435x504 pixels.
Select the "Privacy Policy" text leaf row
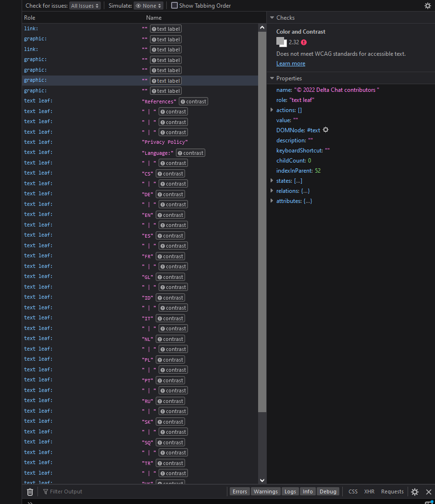(140, 142)
